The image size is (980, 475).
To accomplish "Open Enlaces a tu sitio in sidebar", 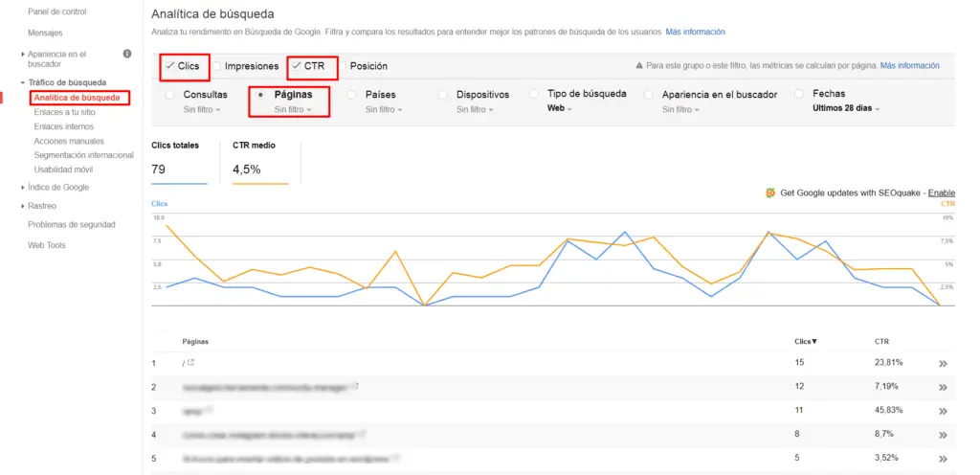I will click(x=69, y=112).
